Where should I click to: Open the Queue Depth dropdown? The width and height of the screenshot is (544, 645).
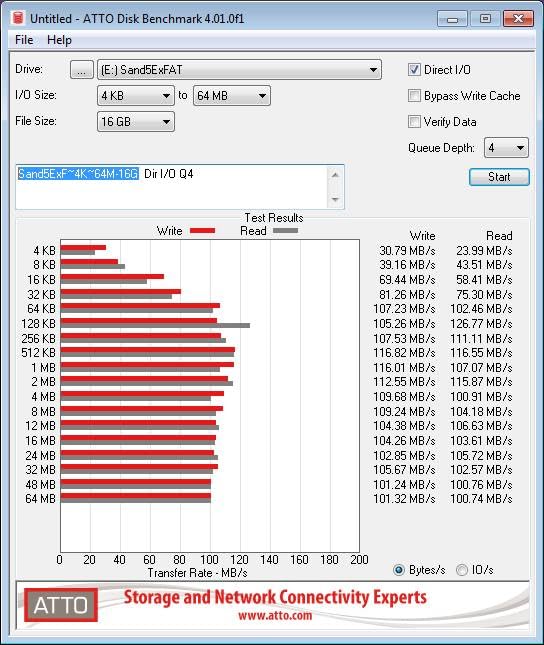[507, 148]
